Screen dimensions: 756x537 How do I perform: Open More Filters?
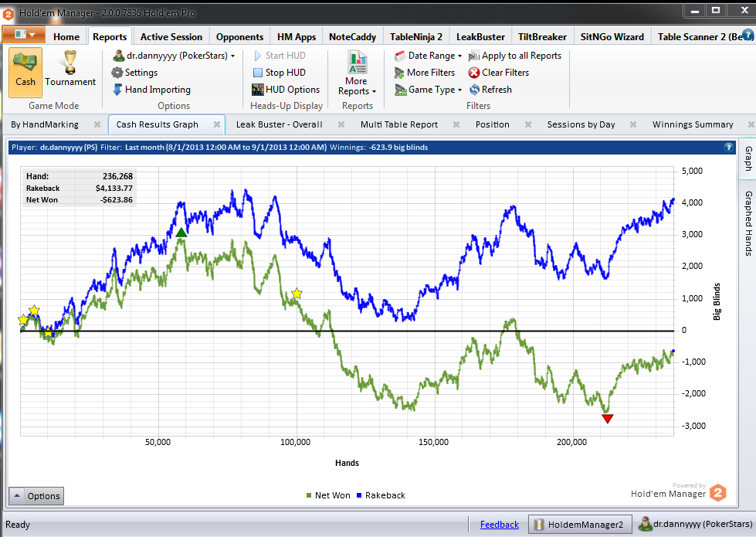point(424,73)
